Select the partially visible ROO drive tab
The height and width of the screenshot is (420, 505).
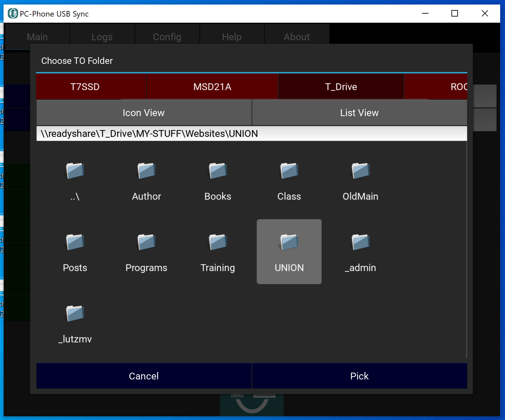436,87
